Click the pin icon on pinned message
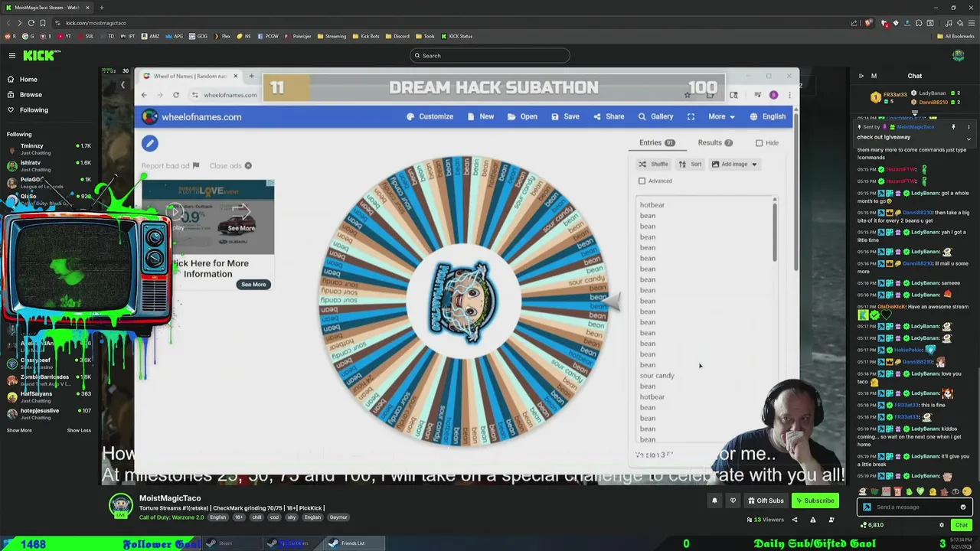This screenshot has width=980, height=551. [953, 127]
